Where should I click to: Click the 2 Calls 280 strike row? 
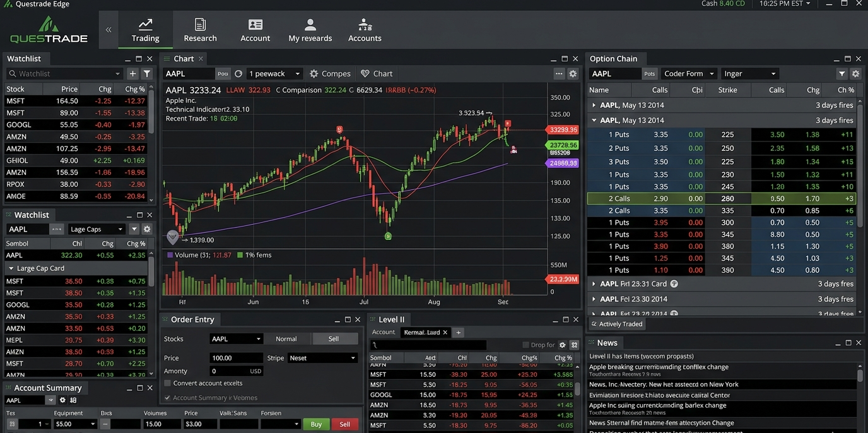tap(694, 198)
